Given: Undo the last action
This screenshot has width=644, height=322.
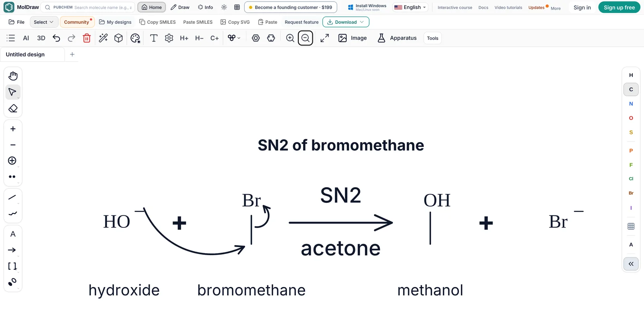Looking at the screenshot, I should tap(56, 38).
